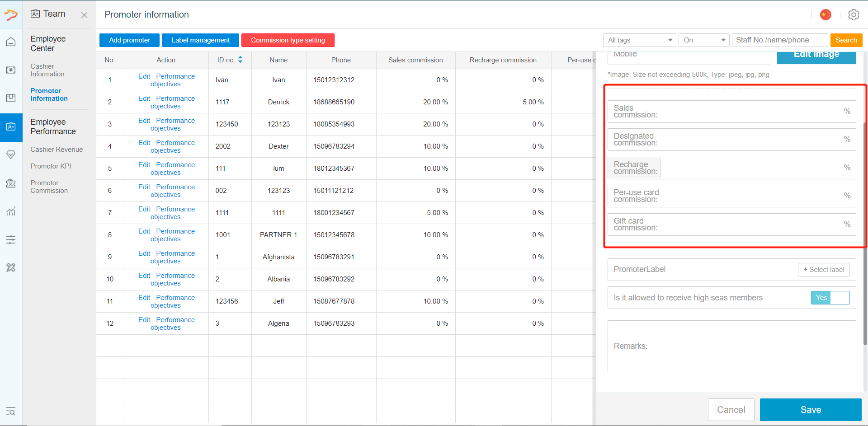Close the Team panel with X
Image resolution: width=868 pixels, height=426 pixels.
coord(84,15)
